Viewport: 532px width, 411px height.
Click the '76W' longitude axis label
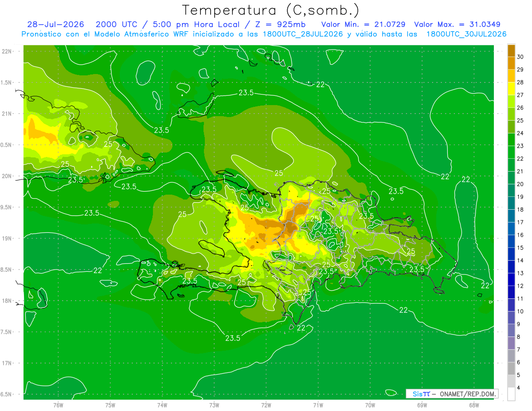tap(58, 405)
